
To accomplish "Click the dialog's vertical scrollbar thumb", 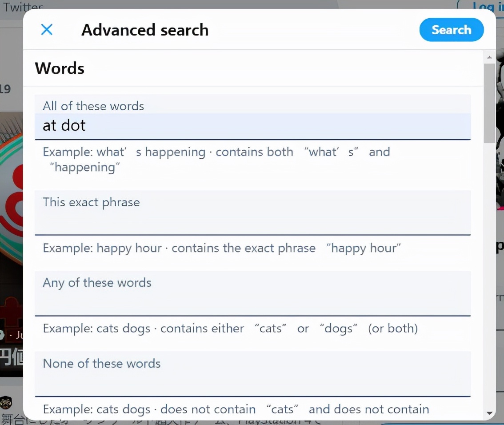I will point(489,102).
